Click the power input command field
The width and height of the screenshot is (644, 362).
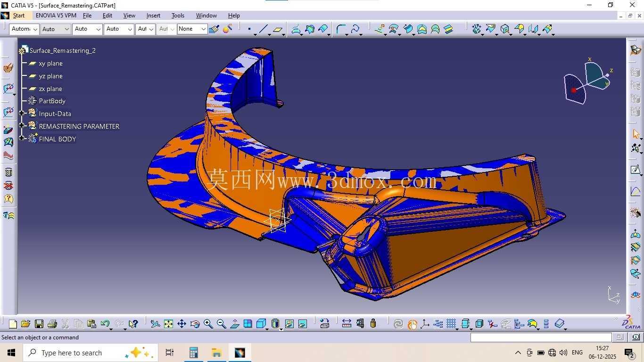click(x=541, y=337)
